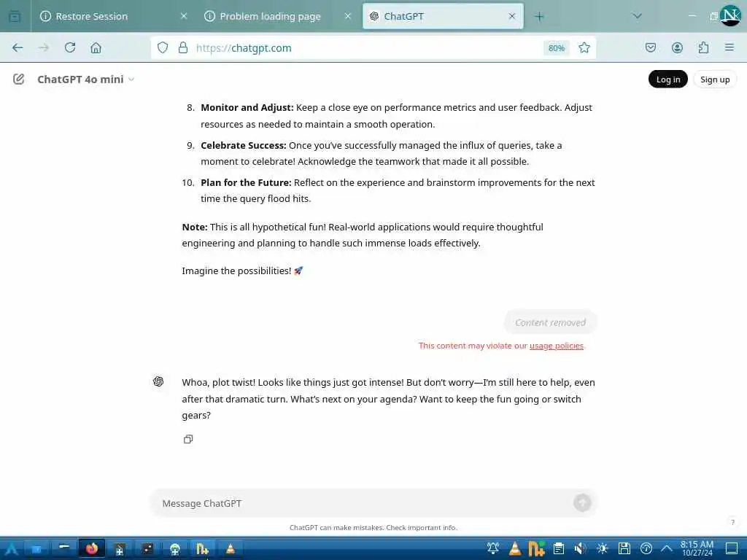
Task: Reload the current page
Action: point(70,47)
